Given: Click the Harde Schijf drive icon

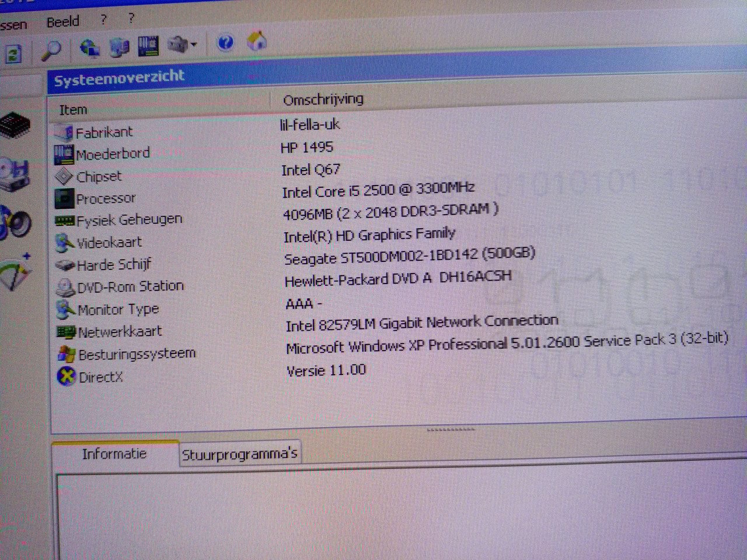Looking at the screenshot, I should [x=65, y=265].
